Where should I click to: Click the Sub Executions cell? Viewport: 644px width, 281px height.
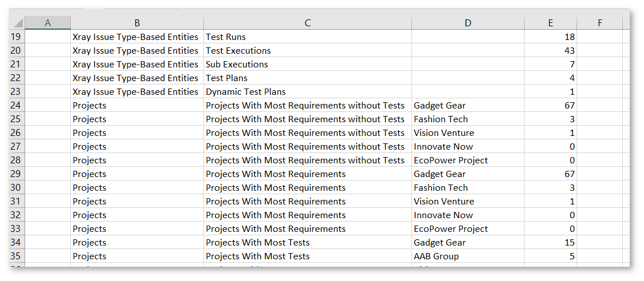[307, 65]
